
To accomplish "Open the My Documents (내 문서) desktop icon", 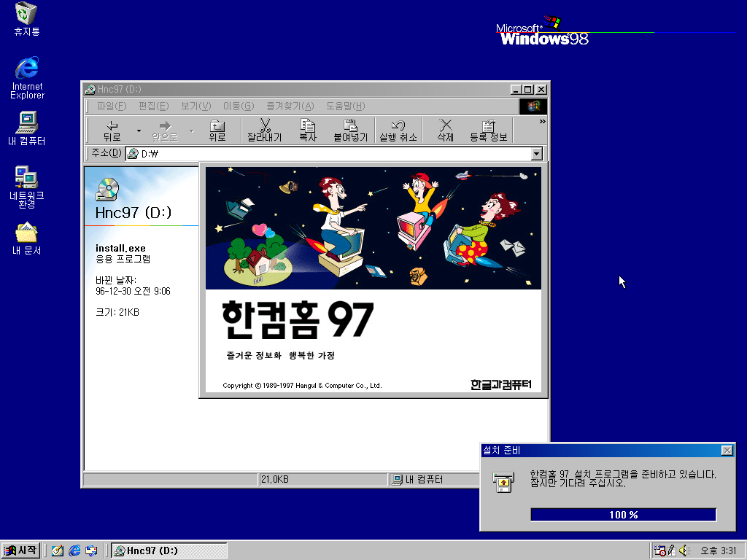I will pos(27,238).
